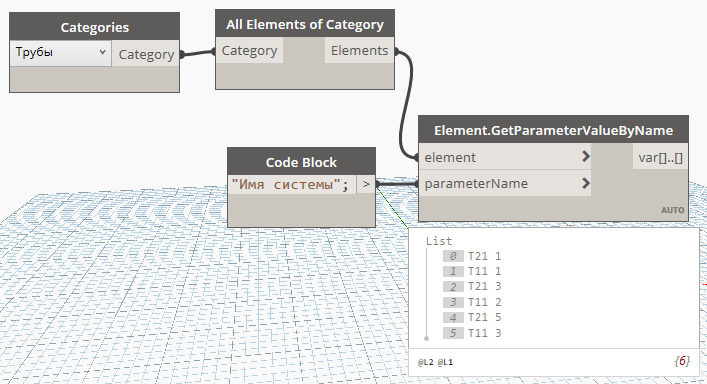Image resolution: width=707 pixels, height=384 pixels.
Task: Select list item 1 value T11 1
Action: tap(485, 271)
